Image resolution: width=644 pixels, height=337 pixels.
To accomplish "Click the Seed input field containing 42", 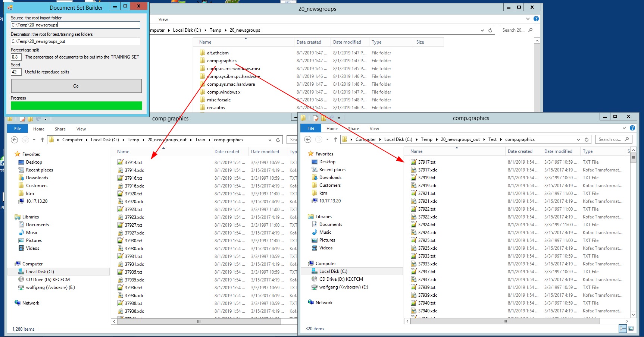I will 16,72.
